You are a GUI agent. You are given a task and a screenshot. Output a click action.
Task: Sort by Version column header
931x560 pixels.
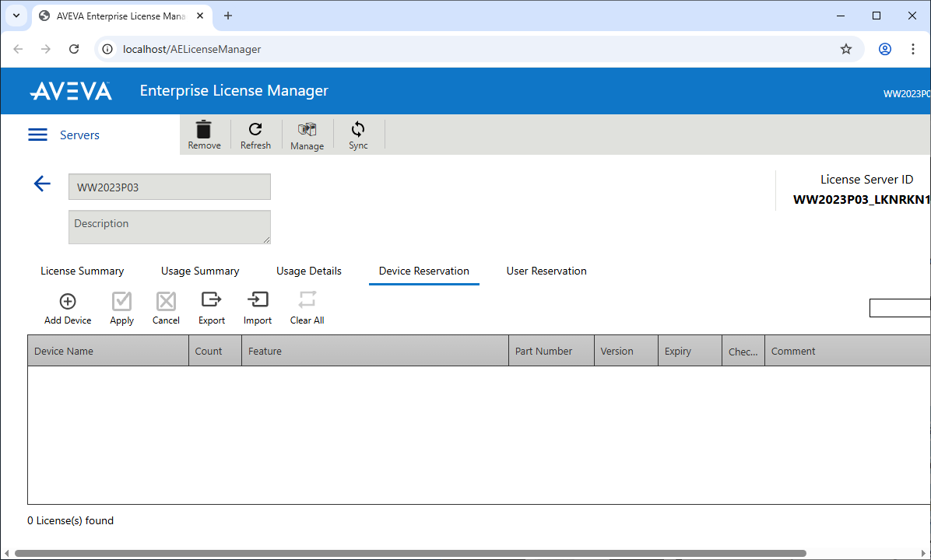627,352
